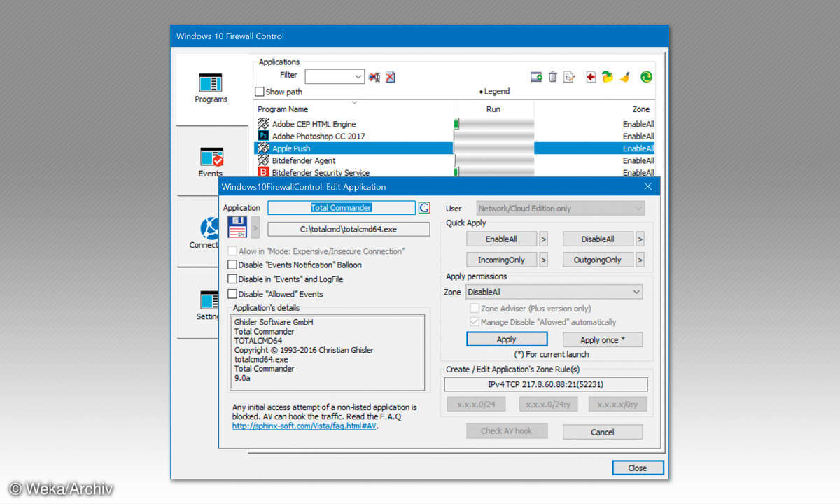Expand the arrow next to IncomingOnly
The image size is (840, 504).
pos(543,260)
